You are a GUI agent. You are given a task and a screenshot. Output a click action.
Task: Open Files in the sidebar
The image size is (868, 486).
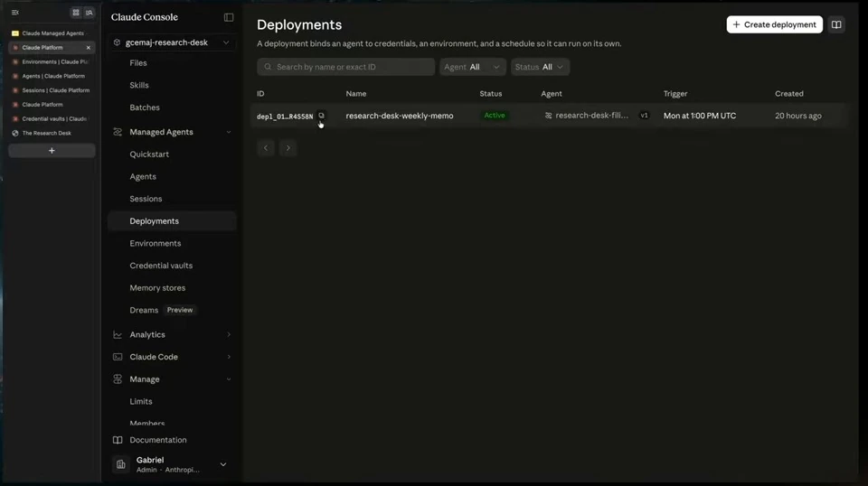pyautogui.click(x=137, y=63)
